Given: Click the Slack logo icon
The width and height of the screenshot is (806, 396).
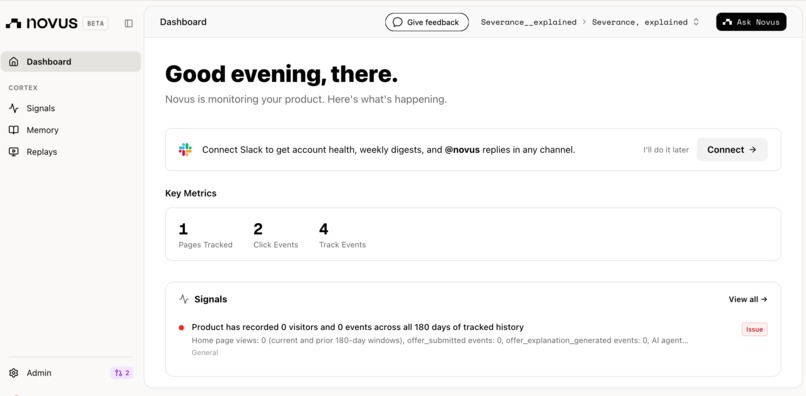Looking at the screenshot, I should pyautogui.click(x=185, y=150).
